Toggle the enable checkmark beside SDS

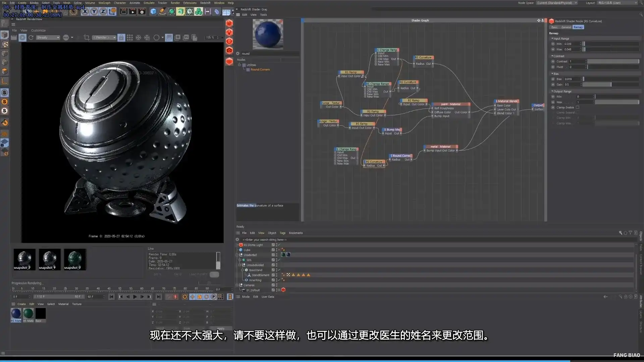pos(278,260)
